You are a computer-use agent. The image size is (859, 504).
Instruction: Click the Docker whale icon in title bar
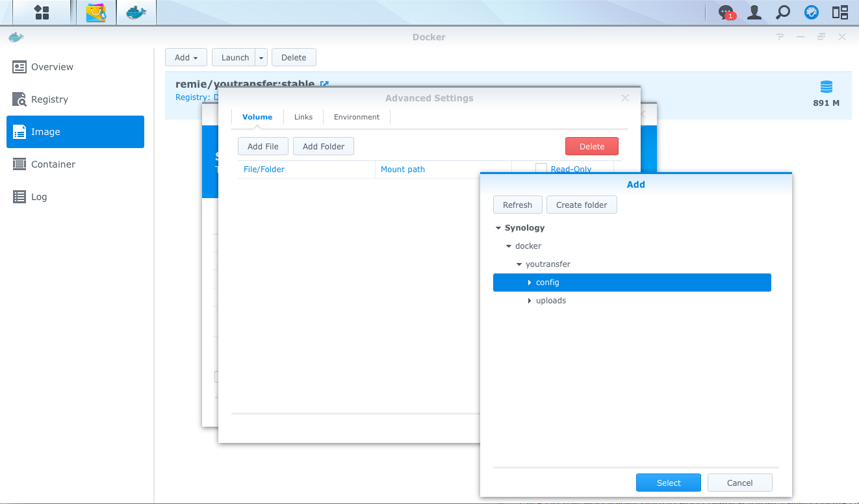pyautogui.click(x=16, y=37)
